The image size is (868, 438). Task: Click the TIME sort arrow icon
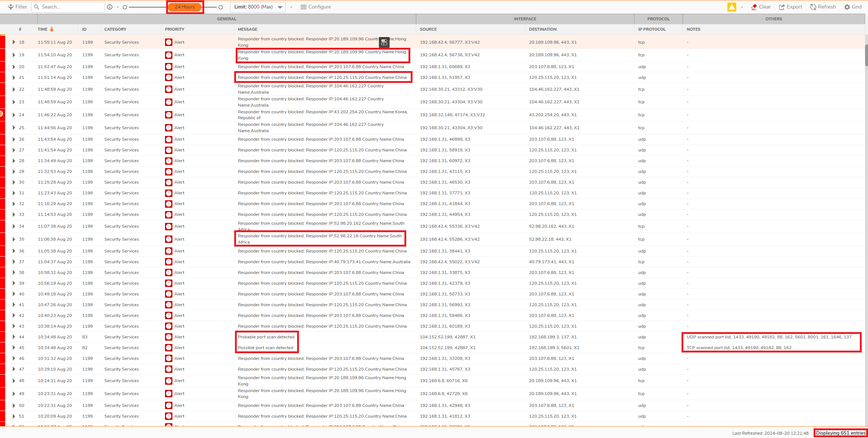(52, 29)
